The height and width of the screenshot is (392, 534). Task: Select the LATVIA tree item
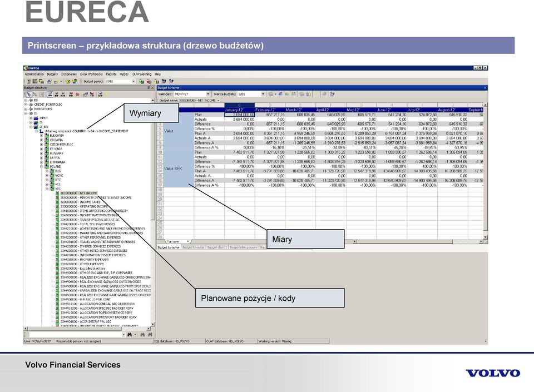[55, 158]
